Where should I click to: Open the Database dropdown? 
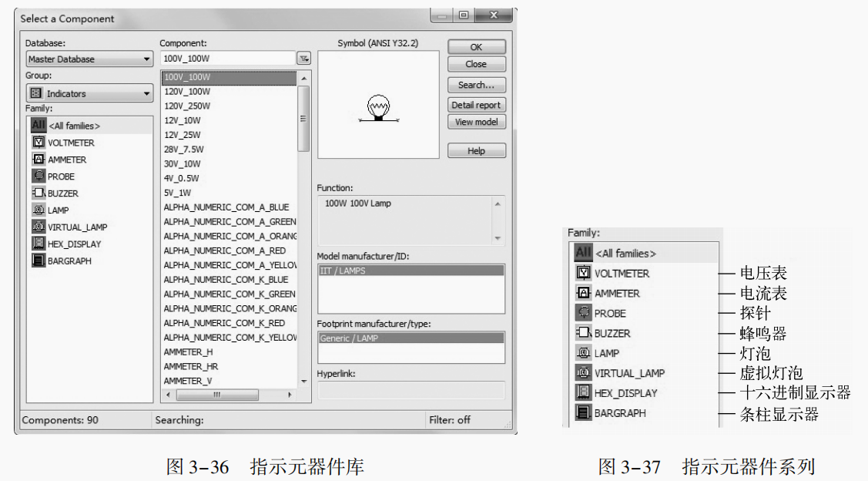click(x=148, y=59)
